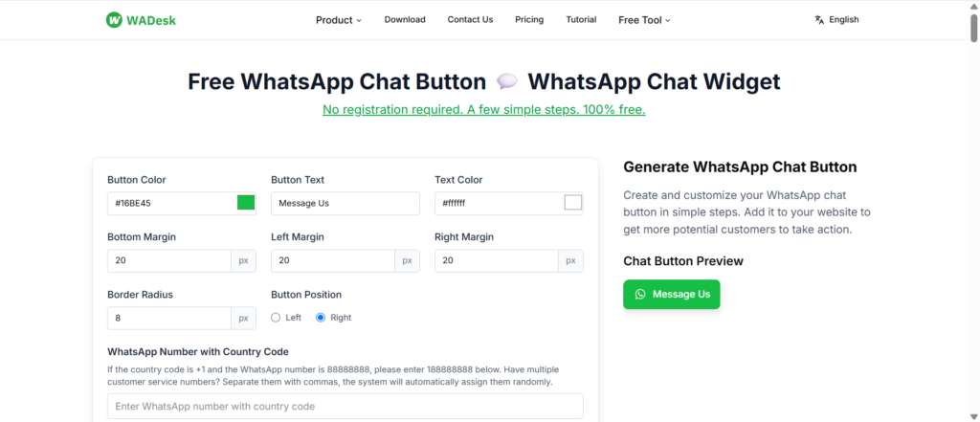Click the Border Radius input field
980x422 pixels.
click(168, 318)
